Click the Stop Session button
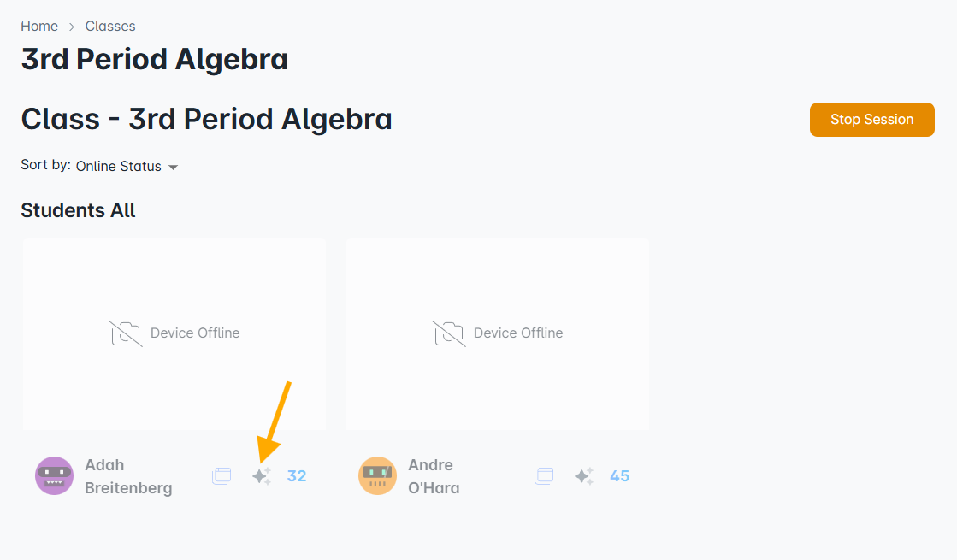Viewport: 957px width, 560px height. click(871, 120)
